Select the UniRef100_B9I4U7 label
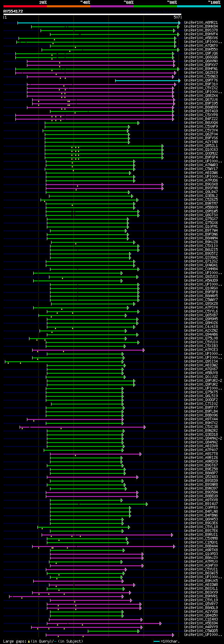Image resolution: width=224 pixels, height=644 pixels. (201, 504)
